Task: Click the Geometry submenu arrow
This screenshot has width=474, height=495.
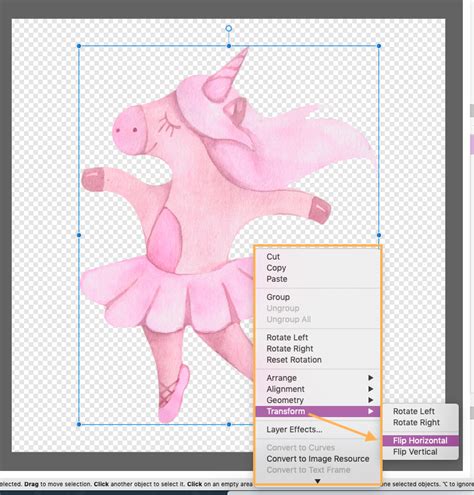Action: tap(370, 400)
